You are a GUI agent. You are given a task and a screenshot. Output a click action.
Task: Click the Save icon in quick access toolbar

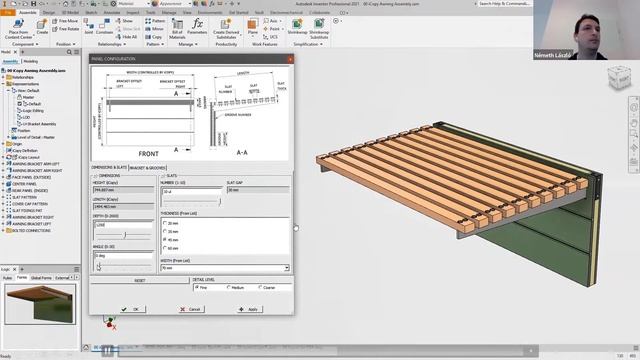[33, 4]
